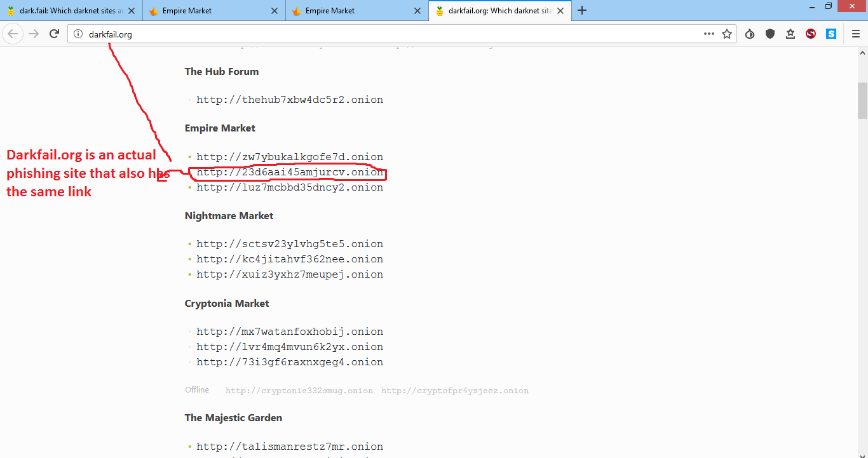
Task: Open the blue S extension icon
Action: tap(831, 34)
